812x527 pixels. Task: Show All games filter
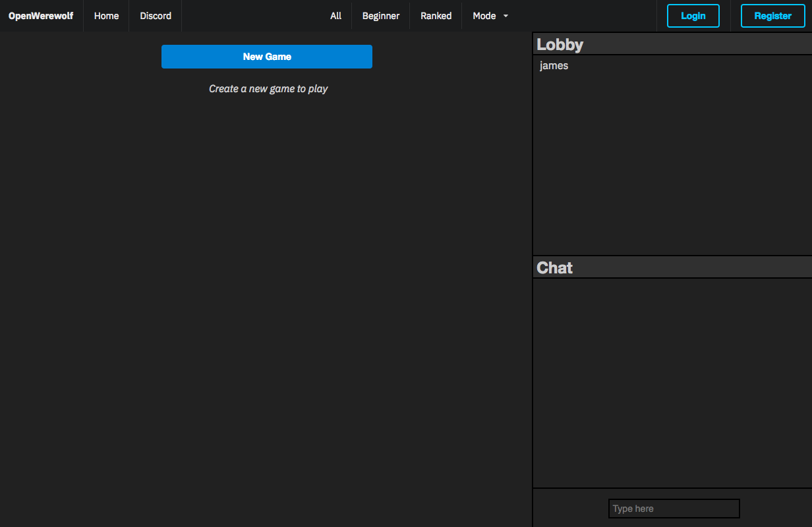(335, 16)
